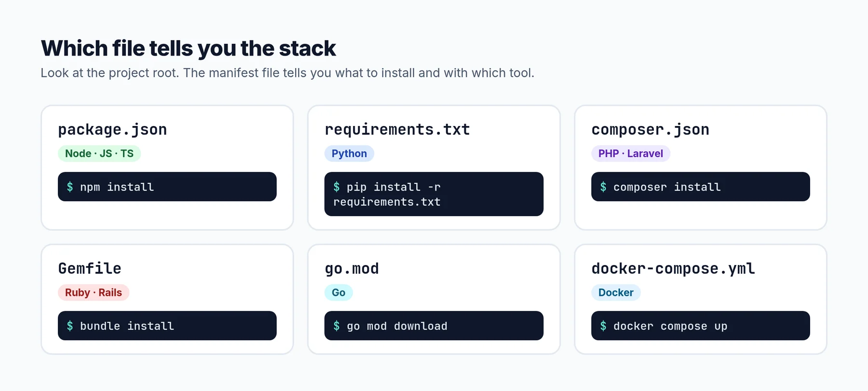
Task: Click the Go badge
Action: 339,293
